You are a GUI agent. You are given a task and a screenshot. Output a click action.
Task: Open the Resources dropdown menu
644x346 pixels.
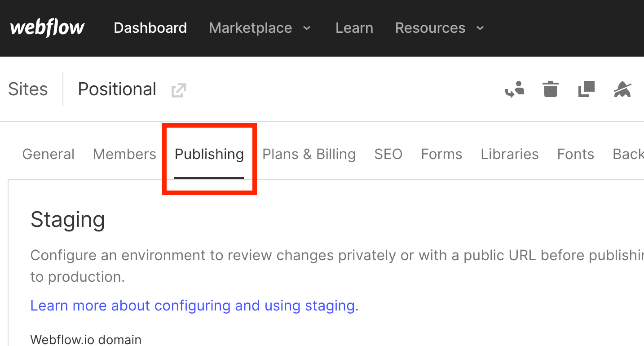point(430,28)
